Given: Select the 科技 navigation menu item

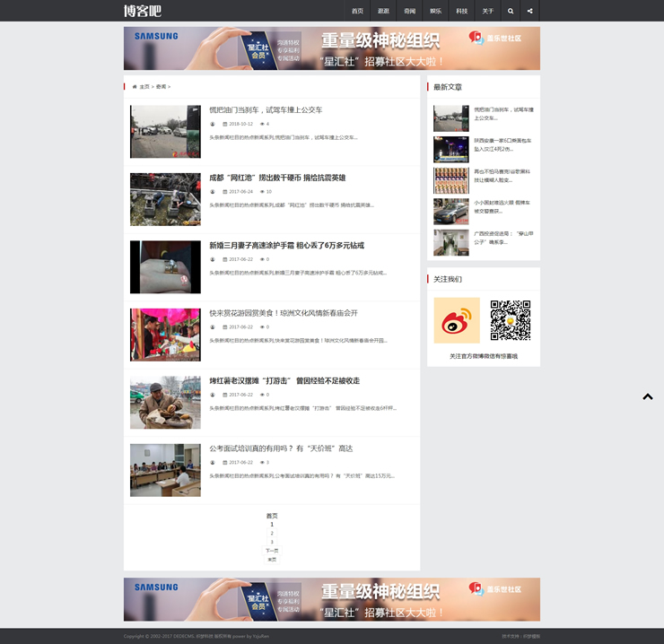Looking at the screenshot, I should [461, 11].
